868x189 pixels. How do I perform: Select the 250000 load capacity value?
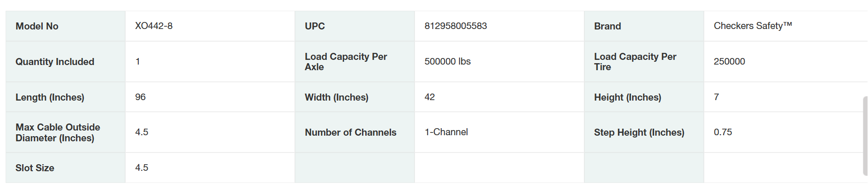[729, 61]
